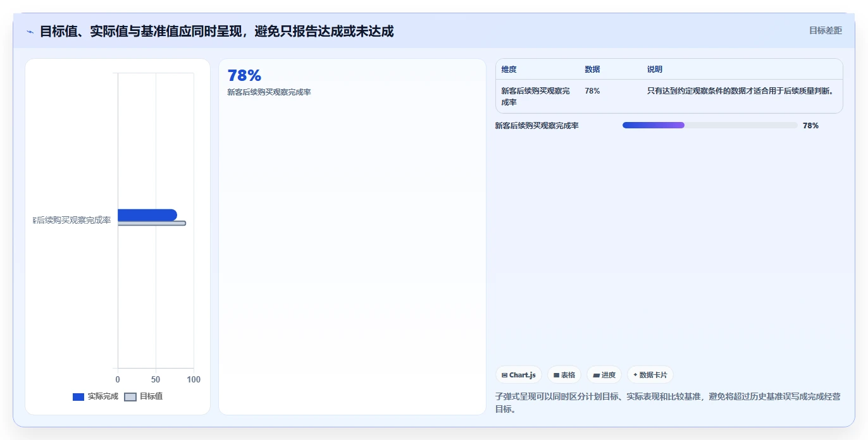The width and height of the screenshot is (868, 440).
Task: Click the blue 实际完成 legend swatch
Action: tap(78, 397)
